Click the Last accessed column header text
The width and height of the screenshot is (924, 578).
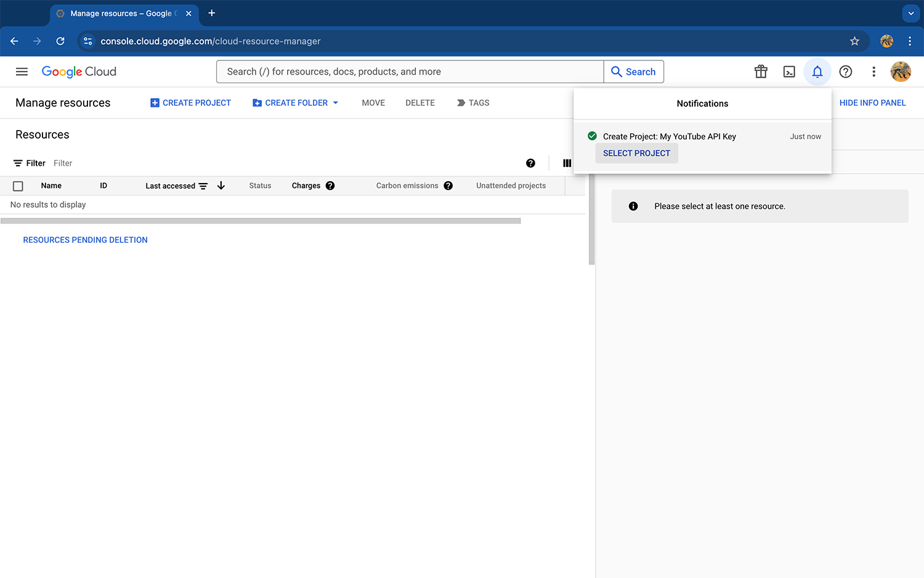pyautogui.click(x=170, y=185)
